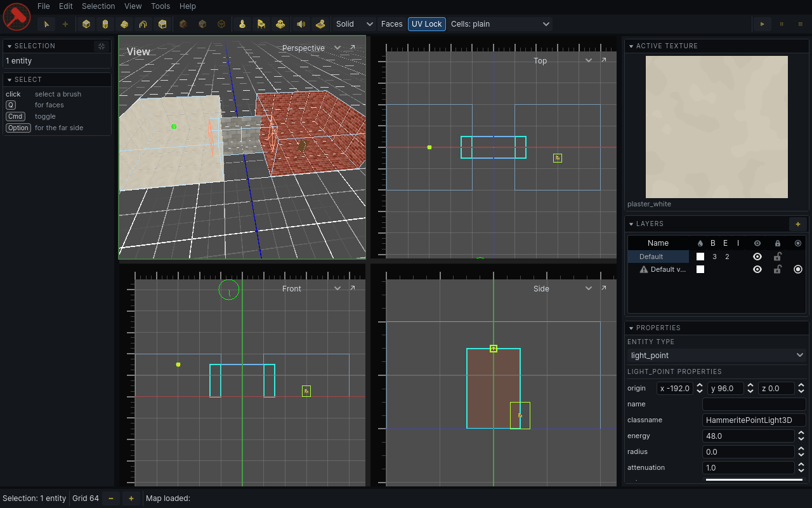The height and width of the screenshot is (508, 812).
Task: Open the Selection menu
Action: [98, 6]
